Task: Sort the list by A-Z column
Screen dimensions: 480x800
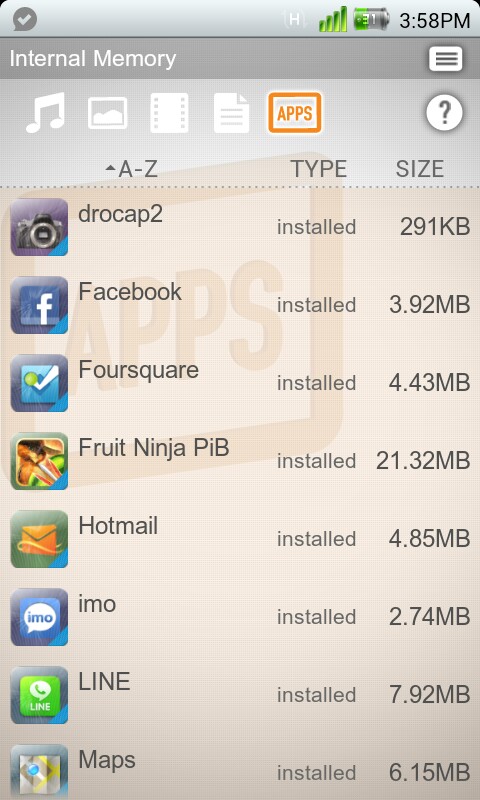Action: coord(132,169)
